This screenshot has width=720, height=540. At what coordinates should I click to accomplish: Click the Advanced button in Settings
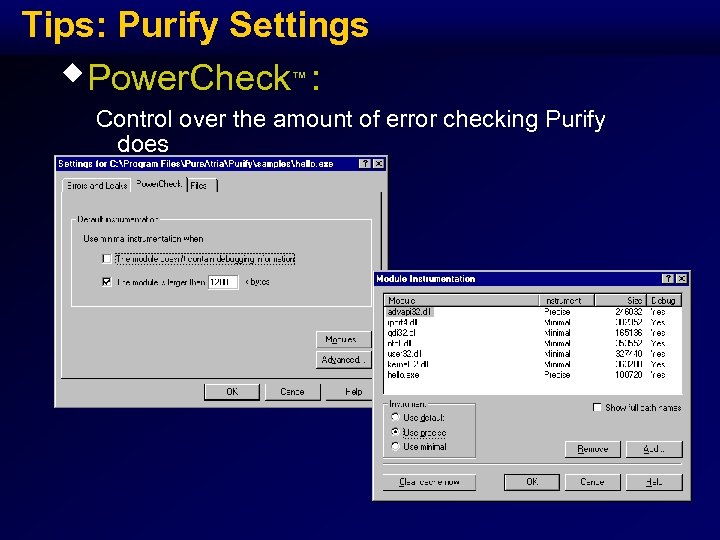[x=343, y=360]
